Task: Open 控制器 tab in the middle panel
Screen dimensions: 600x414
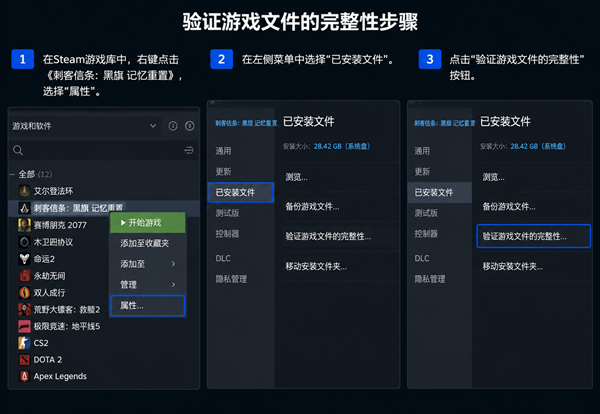Action: coord(227,233)
